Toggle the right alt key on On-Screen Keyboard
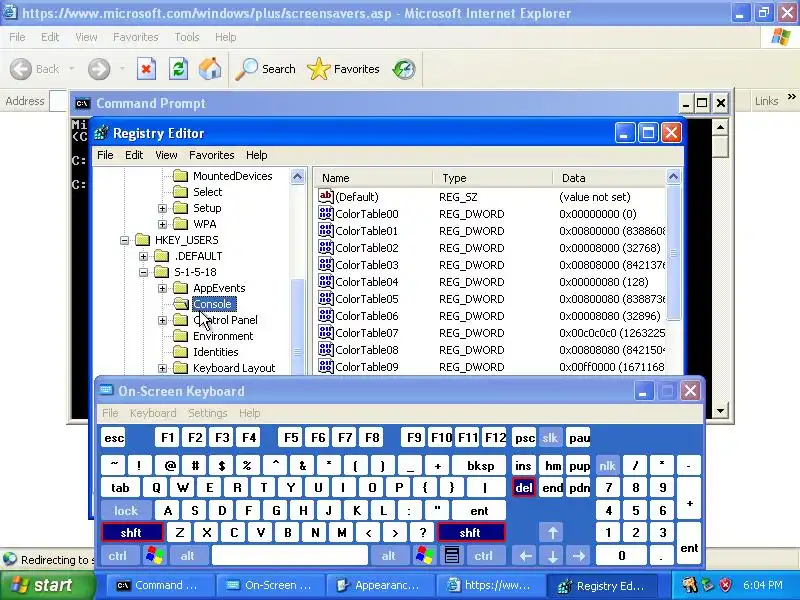 click(389, 555)
